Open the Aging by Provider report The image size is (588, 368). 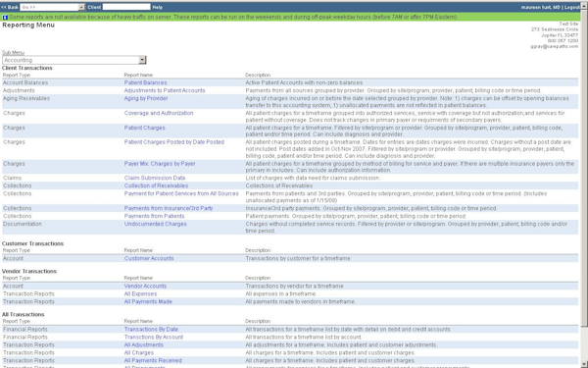pyautogui.click(x=146, y=98)
